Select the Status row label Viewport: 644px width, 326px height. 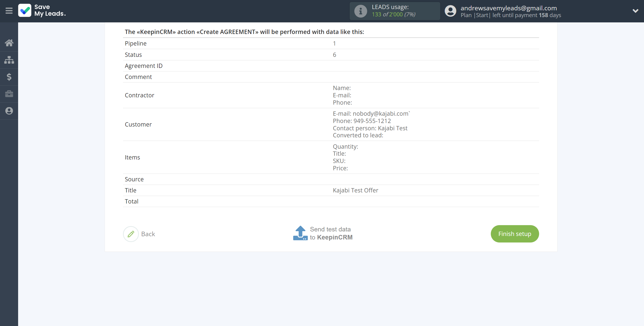pos(133,55)
